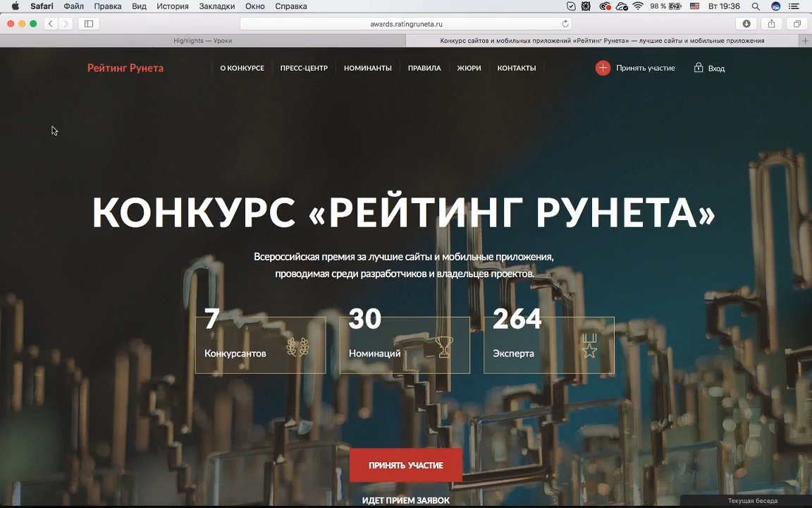Open О КОНКУРСЕ nav link
Screen dimensions: 812x508
pos(242,68)
